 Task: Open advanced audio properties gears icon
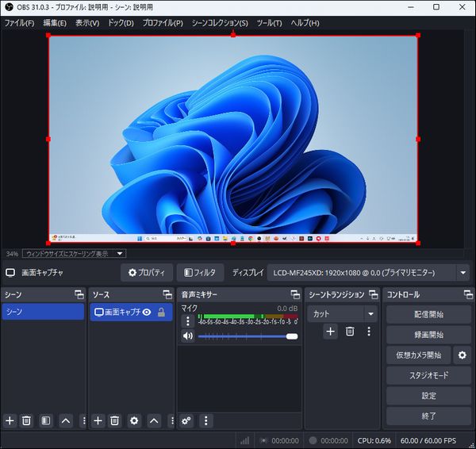(x=186, y=420)
